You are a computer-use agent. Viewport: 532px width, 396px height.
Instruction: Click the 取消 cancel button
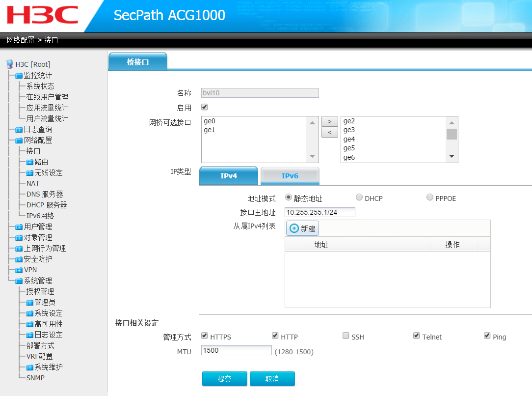click(x=272, y=379)
